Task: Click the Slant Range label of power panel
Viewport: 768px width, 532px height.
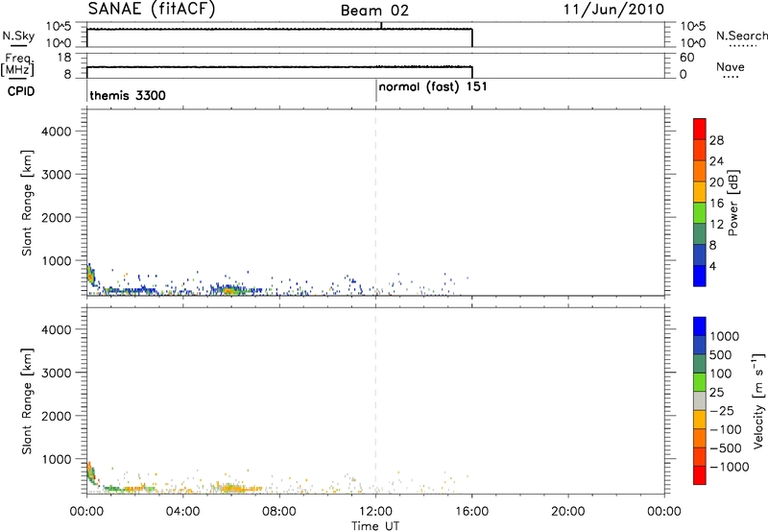Action: pyautogui.click(x=27, y=203)
